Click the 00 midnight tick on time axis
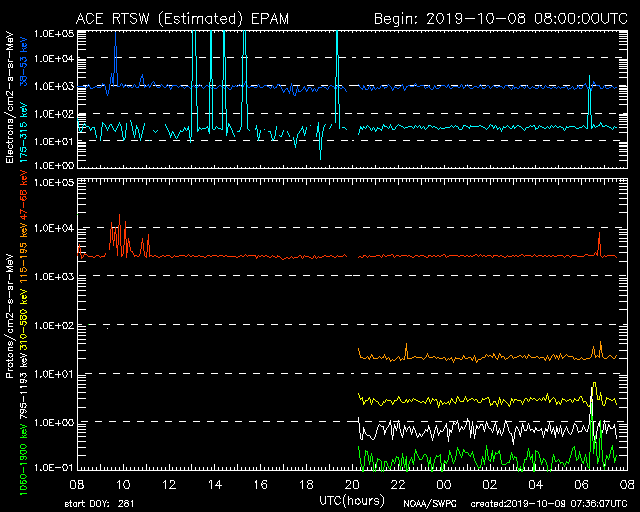Screen dimensions: 640x512 point(444,482)
